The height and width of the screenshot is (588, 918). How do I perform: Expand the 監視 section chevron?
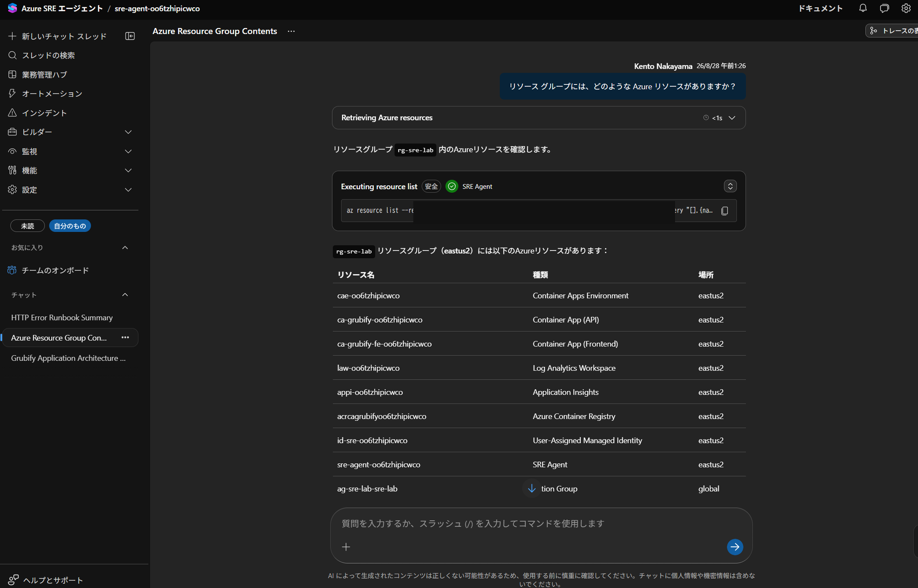tap(128, 151)
